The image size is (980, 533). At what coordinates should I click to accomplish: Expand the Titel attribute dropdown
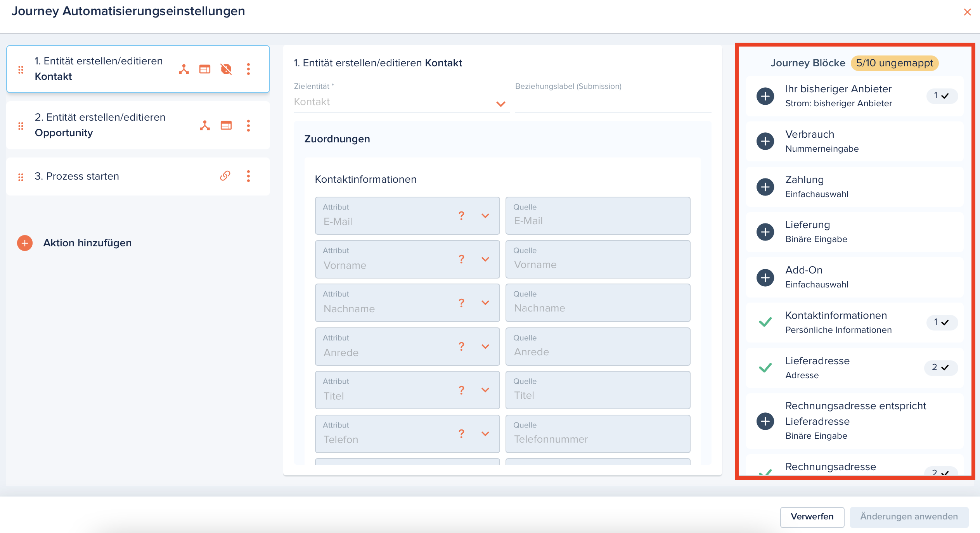[485, 390]
